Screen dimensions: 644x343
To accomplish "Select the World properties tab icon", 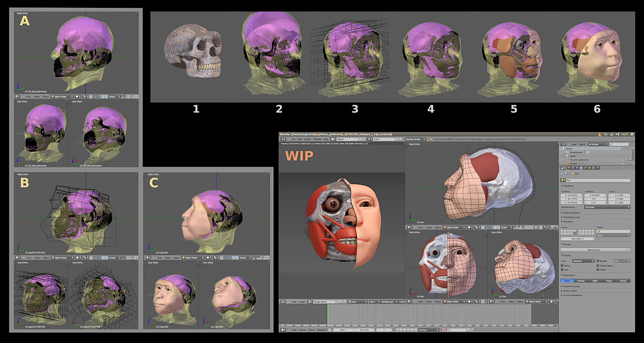I will (x=577, y=168).
